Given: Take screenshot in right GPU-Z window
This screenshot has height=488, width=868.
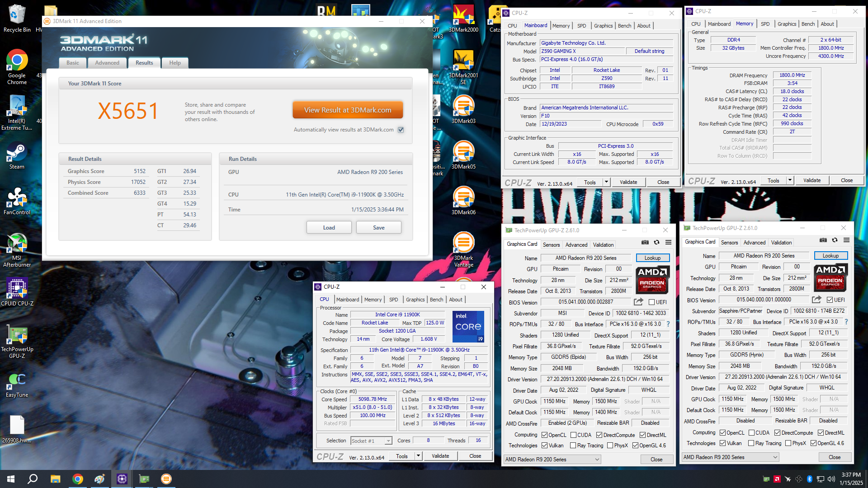Looking at the screenshot, I should click(823, 240).
